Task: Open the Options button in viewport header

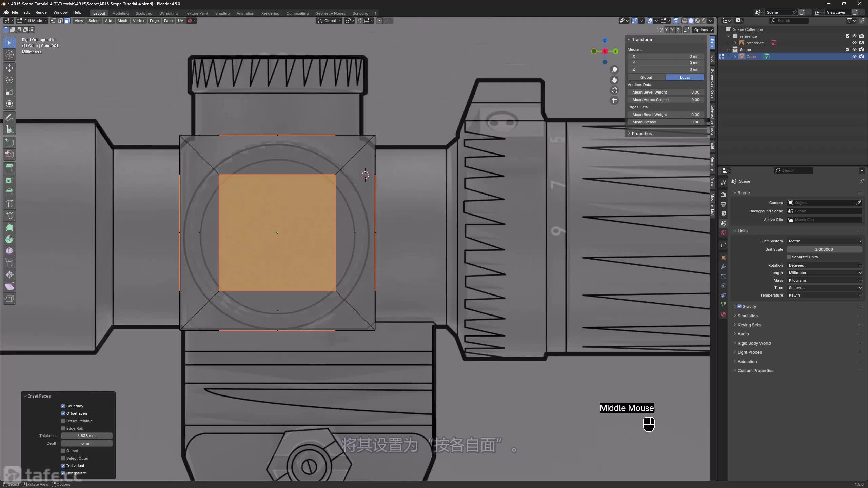Action: (x=703, y=30)
